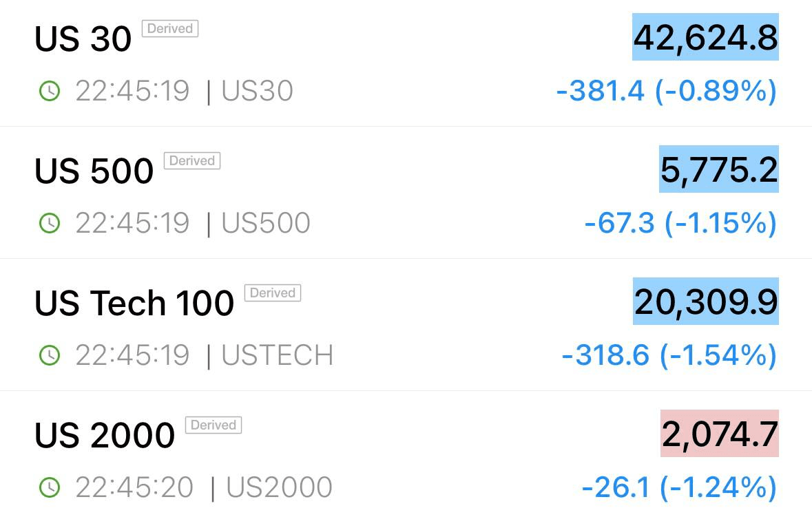Click the blue-highlighted price 42,624.8
Viewport: 812px width, 517px height.
[x=705, y=37]
